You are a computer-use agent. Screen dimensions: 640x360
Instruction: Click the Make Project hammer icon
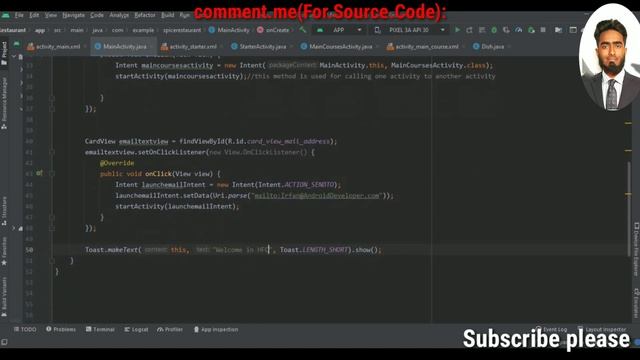tap(302, 30)
